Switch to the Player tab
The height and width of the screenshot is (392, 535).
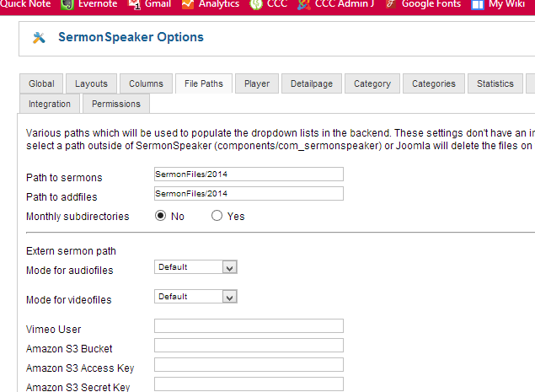click(x=257, y=83)
